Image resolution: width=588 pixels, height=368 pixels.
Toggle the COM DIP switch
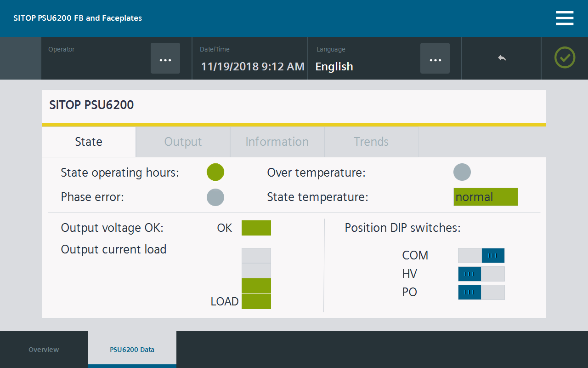coord(481,255)
